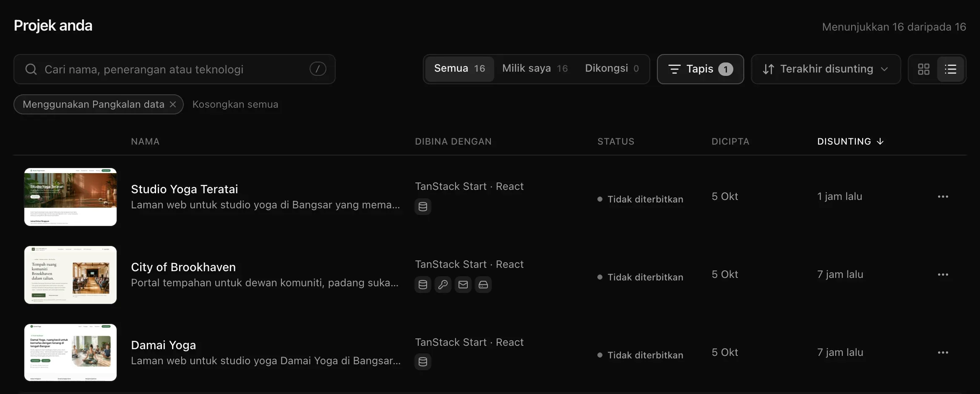
Task: Focus the Cari nama search field
Action: [x=175, y=69]
